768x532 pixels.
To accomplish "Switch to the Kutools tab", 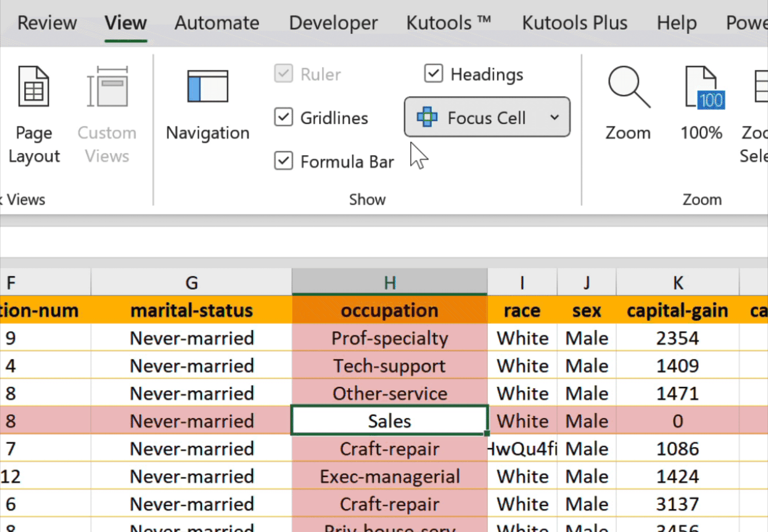I will tap(449, 23).
